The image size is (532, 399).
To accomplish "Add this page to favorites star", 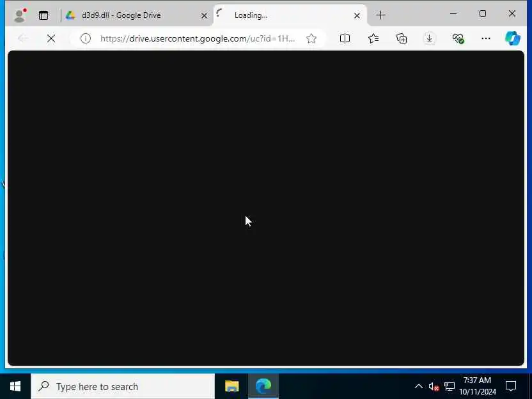I will (311, 38).
